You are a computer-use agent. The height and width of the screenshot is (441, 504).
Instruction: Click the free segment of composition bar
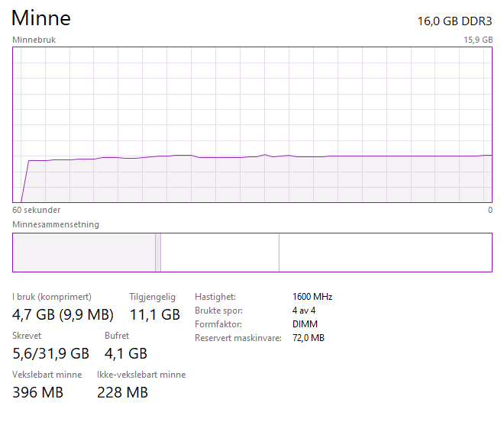385,253
